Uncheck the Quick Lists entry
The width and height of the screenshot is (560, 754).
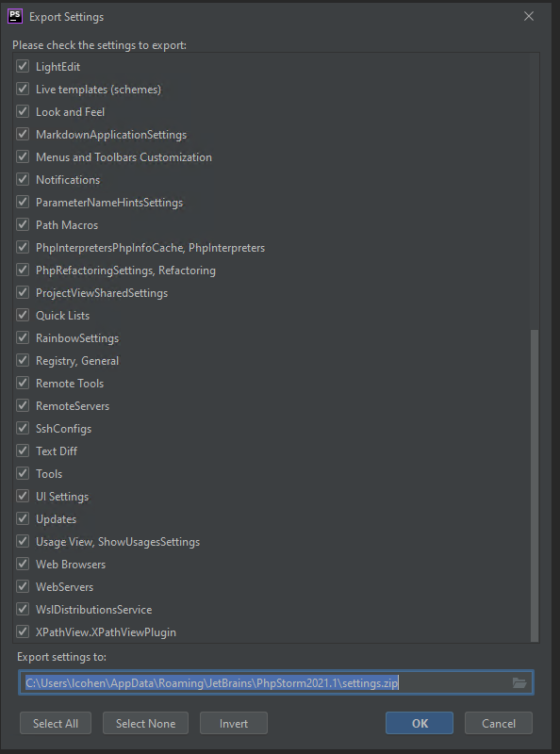coord(23,315)
